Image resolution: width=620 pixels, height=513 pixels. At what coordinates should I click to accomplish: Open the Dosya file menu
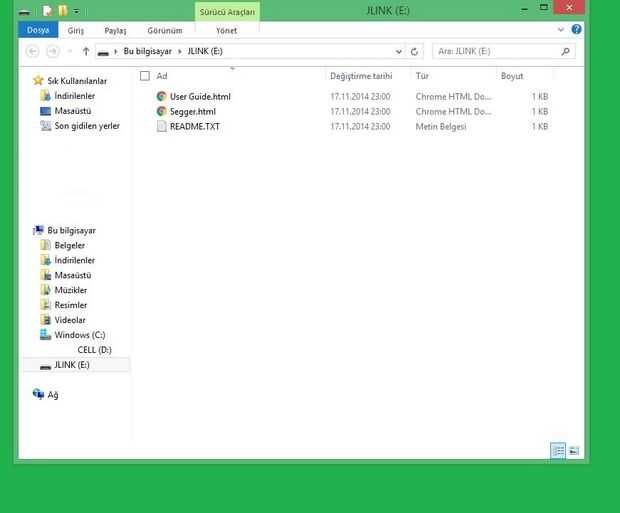pos(38,30)
